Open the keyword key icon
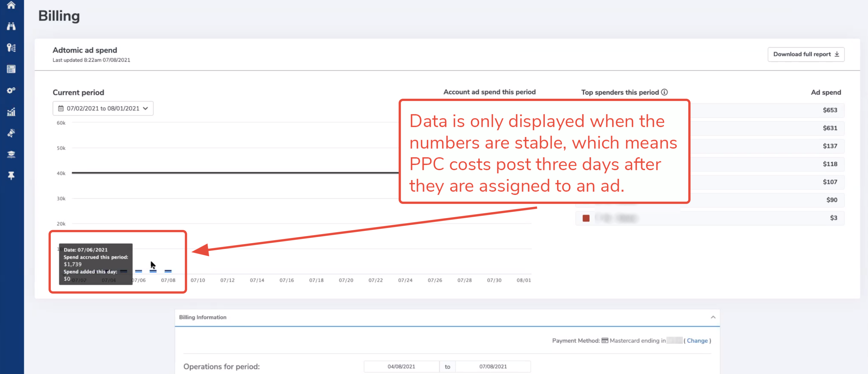 click(11, 47)
